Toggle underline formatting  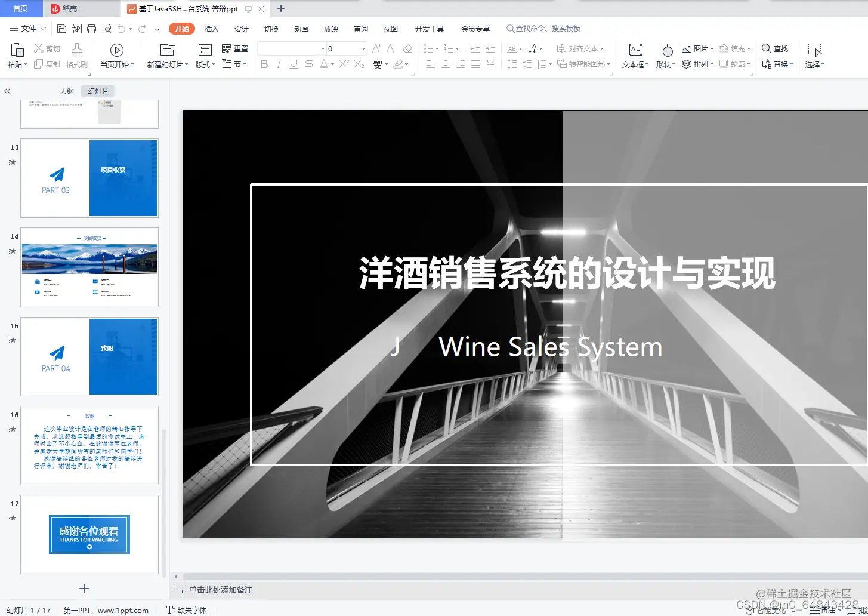pos(293,64)
